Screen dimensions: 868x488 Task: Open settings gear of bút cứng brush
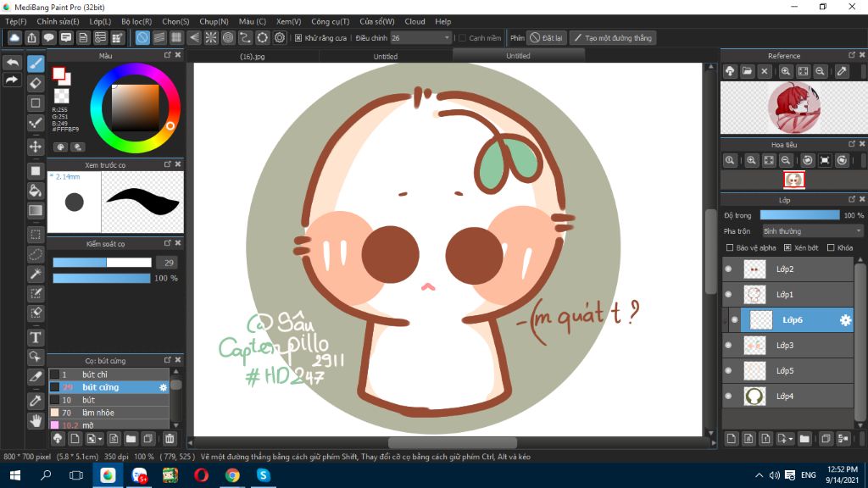pyautogui.click(x=163, y=387)
